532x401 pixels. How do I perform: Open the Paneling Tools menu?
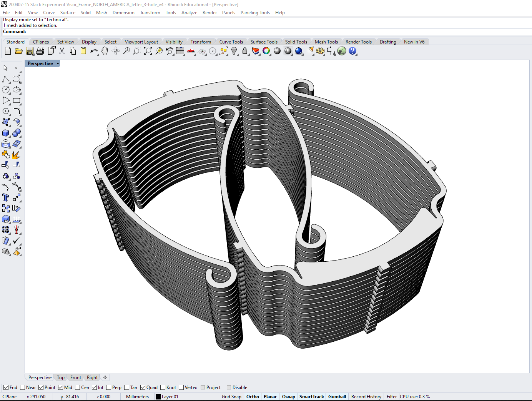(255, 13)
